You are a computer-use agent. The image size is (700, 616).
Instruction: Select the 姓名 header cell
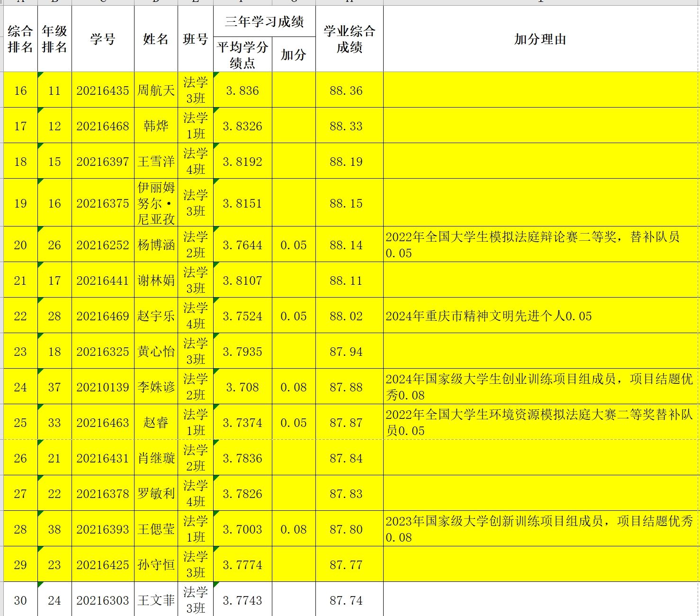pyautogui.click(x=156, y=39)
